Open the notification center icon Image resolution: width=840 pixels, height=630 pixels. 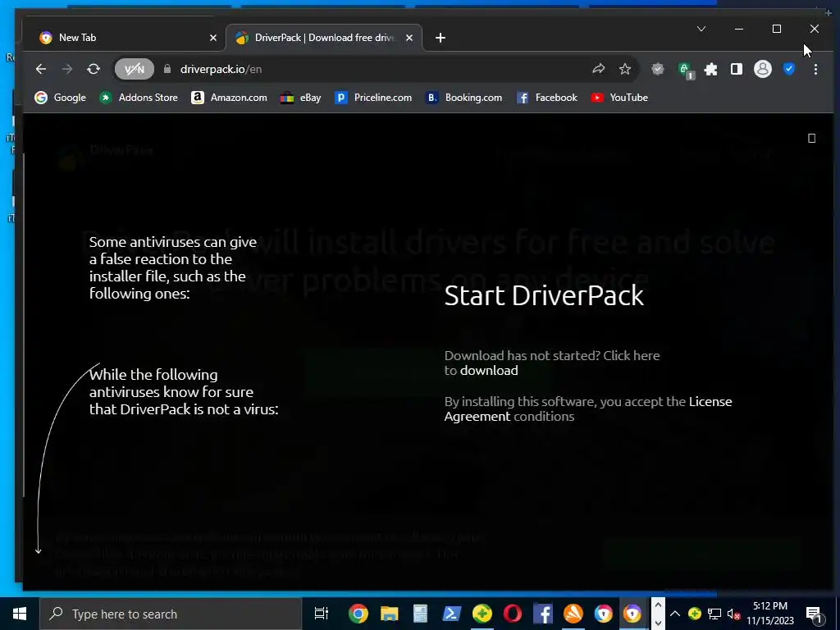pos(815,614)
